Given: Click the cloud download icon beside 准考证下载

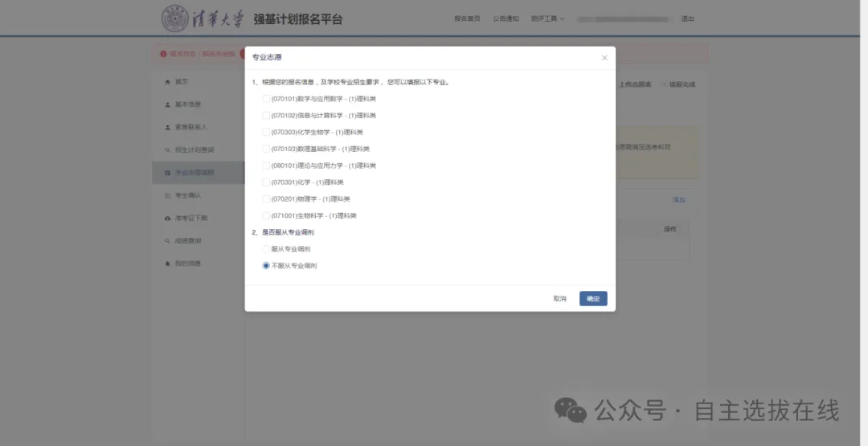Looking at the screenshot, I should point(167,219).
